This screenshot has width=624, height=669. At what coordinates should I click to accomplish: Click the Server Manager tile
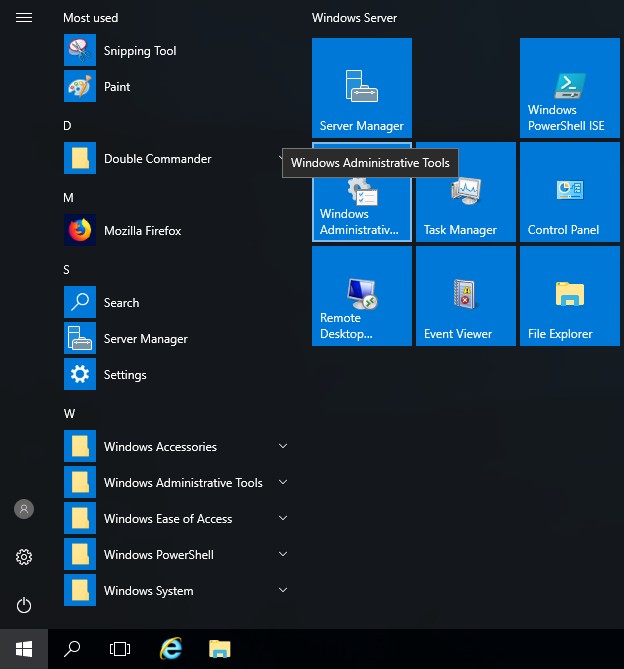[361, 88]
